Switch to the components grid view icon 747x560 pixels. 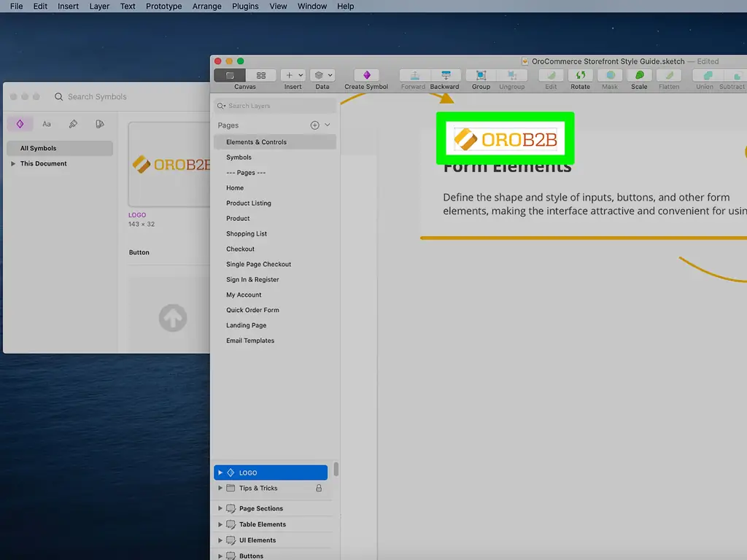pyautogui.click(x=261, y=75)
